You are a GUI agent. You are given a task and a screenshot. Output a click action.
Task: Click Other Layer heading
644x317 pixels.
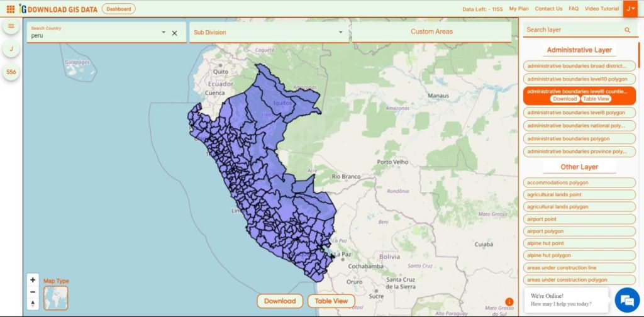point(579,167)
